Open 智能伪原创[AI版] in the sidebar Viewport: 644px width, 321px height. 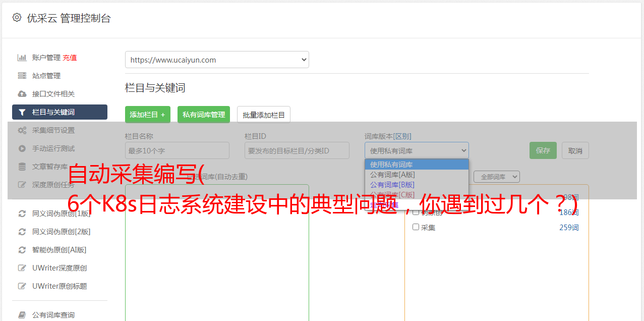(x=60, y=250)
